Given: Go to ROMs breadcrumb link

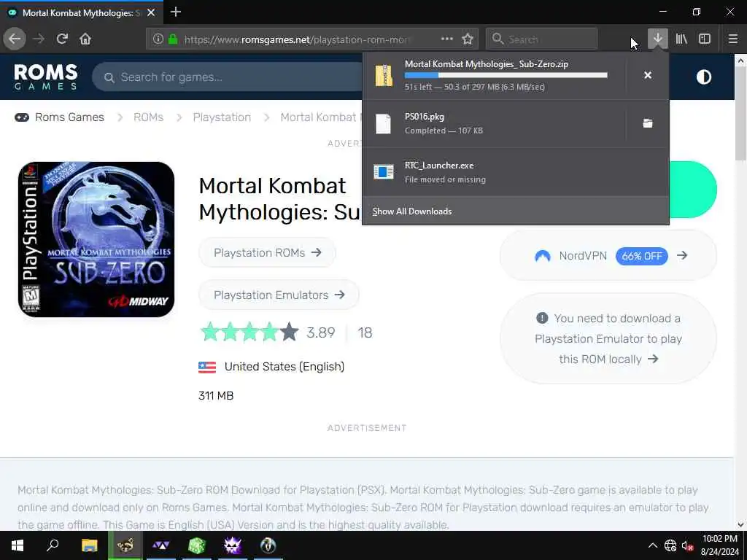Looking at the screenshot, I should coord(148,117).
